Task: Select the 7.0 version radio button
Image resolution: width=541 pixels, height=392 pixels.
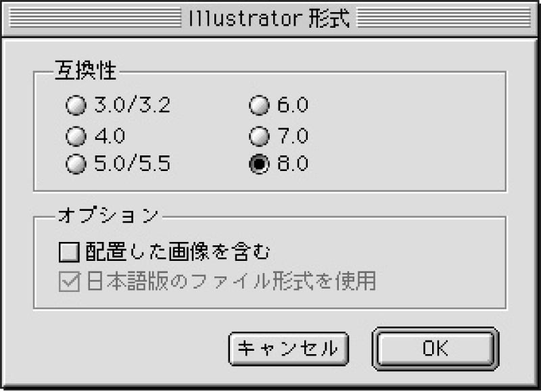Action: [x=260, y=136]
